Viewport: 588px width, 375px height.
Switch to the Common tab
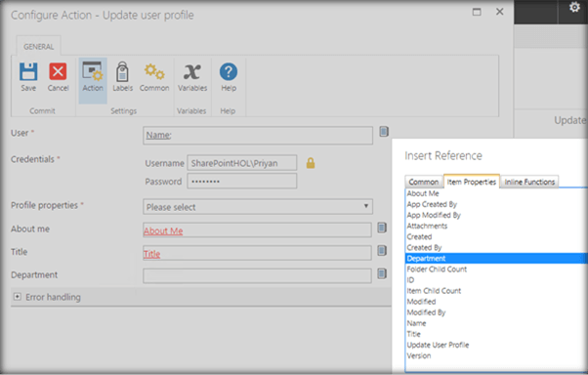[423, 182]
